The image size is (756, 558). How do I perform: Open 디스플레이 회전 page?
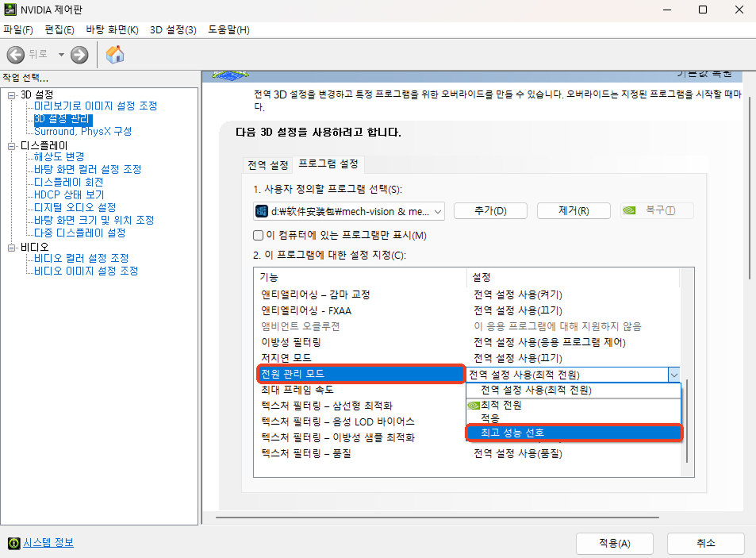tap(68, 183)
